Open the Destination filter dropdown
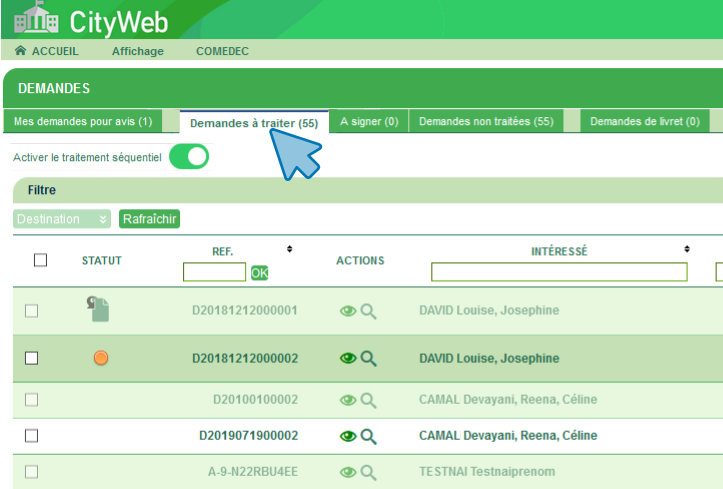Viewport: 723px width, 489px height. point(62,219)
